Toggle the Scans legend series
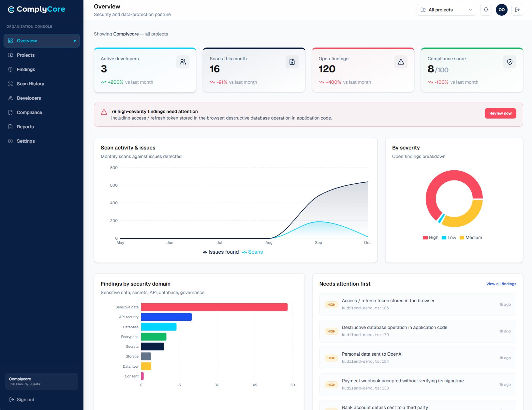Screen dimensions: 532x410 [x=253, y=252]
